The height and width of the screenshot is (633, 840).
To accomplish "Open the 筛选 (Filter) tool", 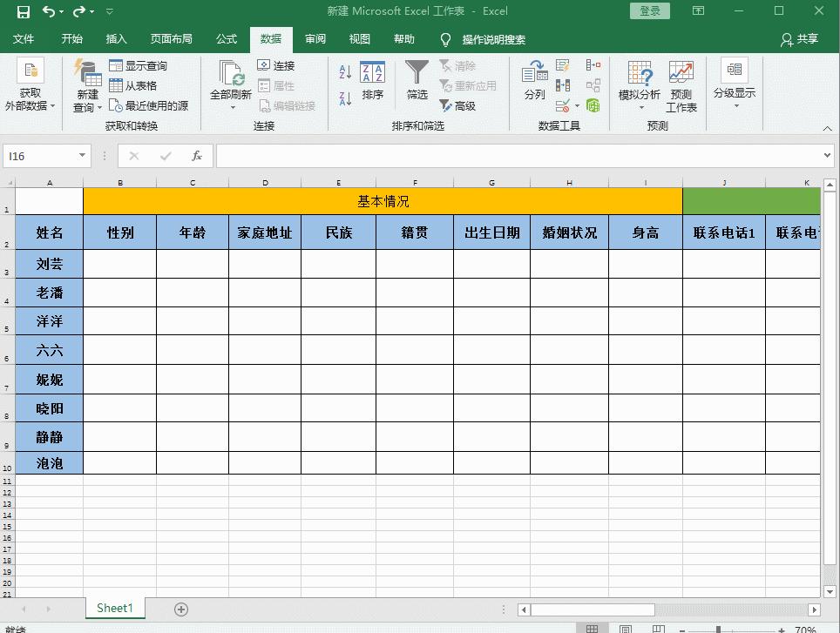I will [x=417, y=83].
